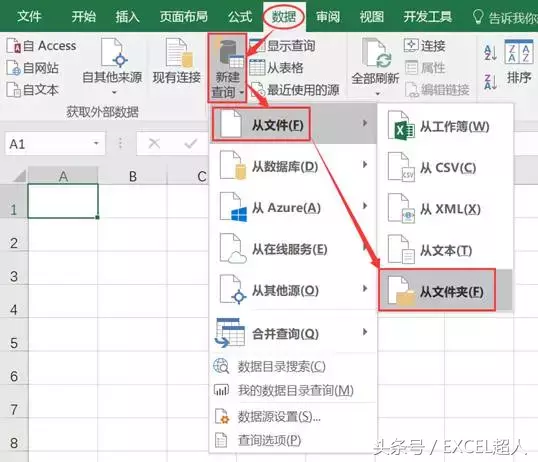Viewport: 538px width, 462px height.
Task: Click the 告诉我 lightbulb search box
Action: (504, 17)
